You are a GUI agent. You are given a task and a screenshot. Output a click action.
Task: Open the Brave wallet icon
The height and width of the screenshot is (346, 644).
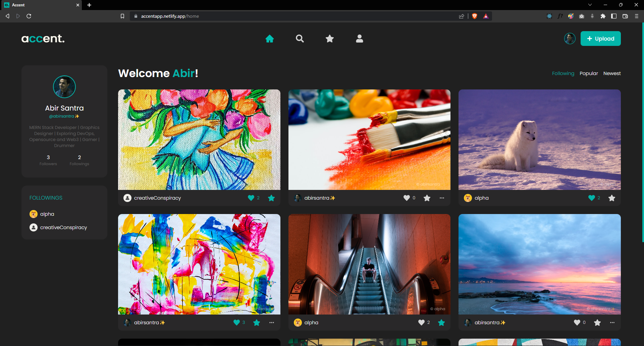[625, 16]
